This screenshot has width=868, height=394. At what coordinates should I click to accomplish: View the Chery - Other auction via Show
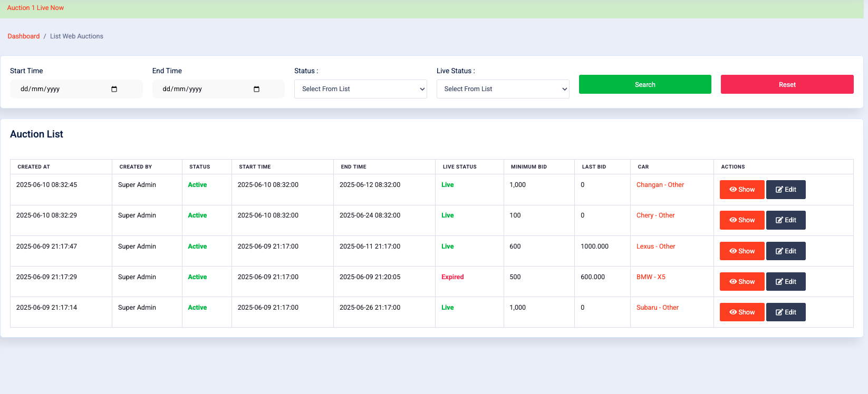(x=741, y=220)
